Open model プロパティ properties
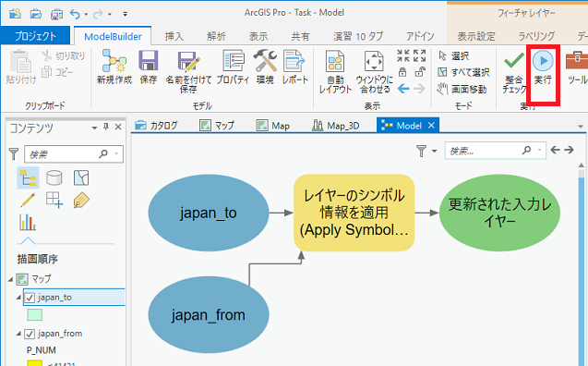The height and width of the screenshot is (366, 588). (x=233, y=67)
